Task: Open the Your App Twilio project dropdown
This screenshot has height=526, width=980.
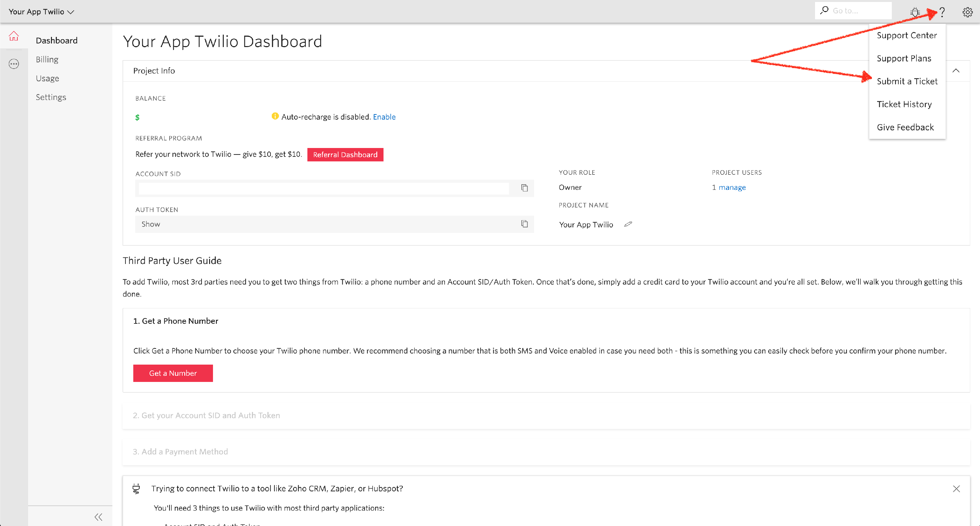Action: pyautogui.click(x=41, y=12)
